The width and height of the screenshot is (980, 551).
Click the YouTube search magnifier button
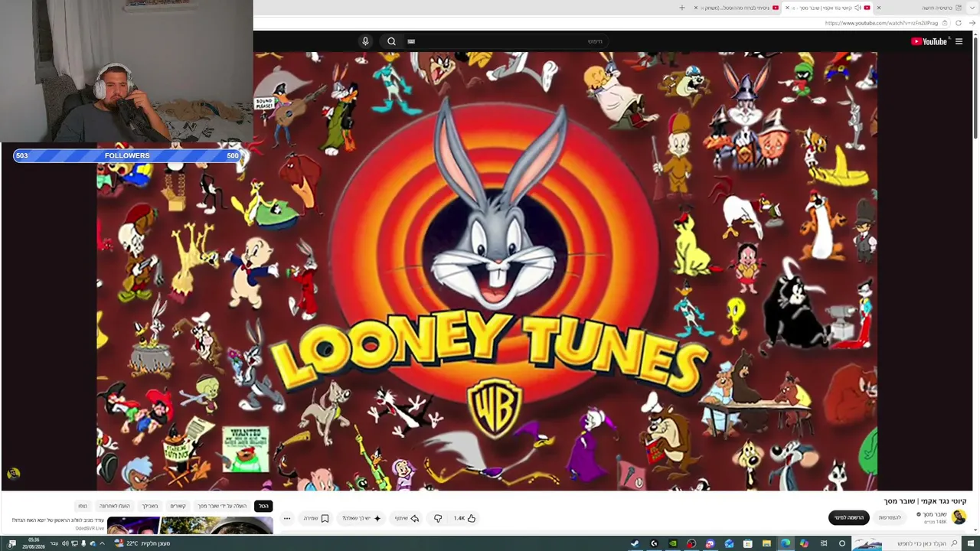click(x=391, y=41)
